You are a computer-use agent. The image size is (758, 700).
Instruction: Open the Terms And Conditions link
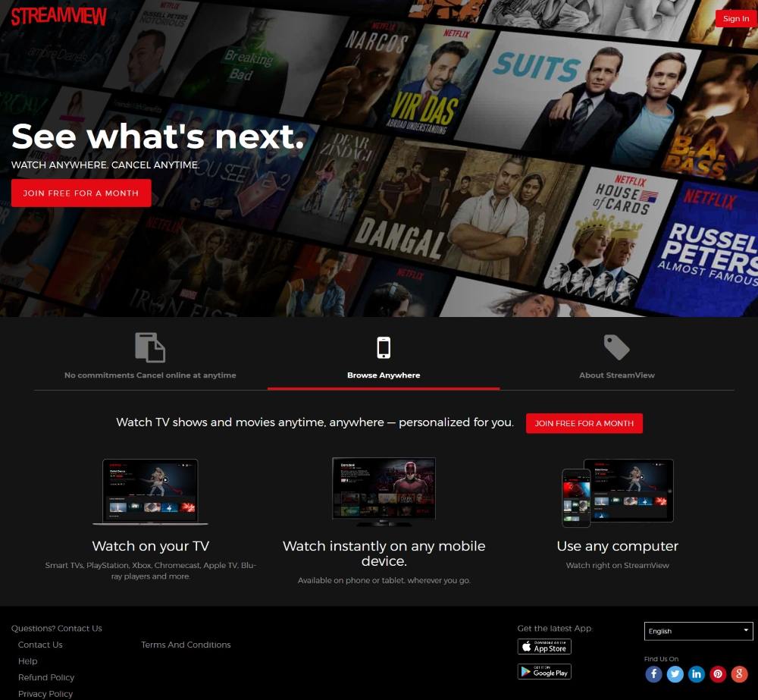pos(186,645)
